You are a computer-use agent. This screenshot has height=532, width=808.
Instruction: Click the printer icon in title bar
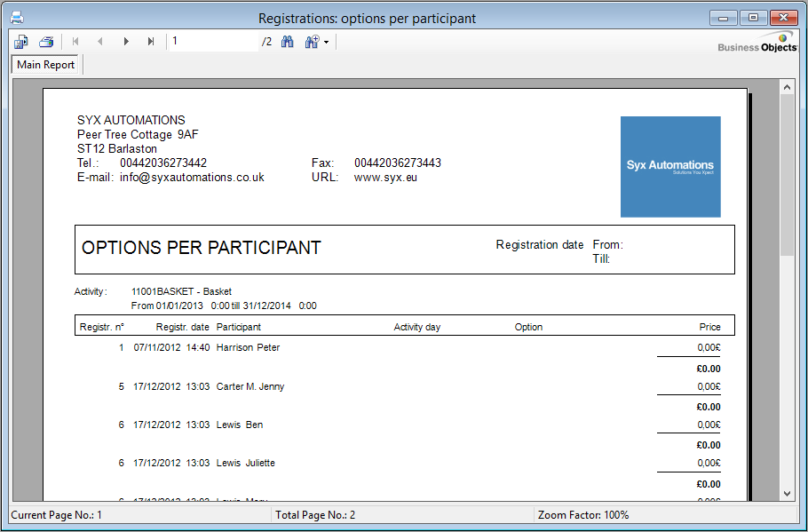click(x=16, y=18)
